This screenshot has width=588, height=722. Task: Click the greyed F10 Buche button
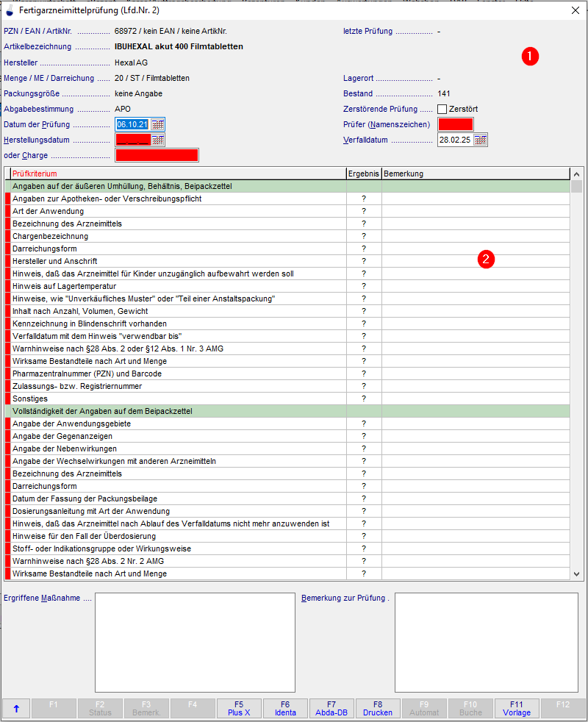click(x=470, y=708)
